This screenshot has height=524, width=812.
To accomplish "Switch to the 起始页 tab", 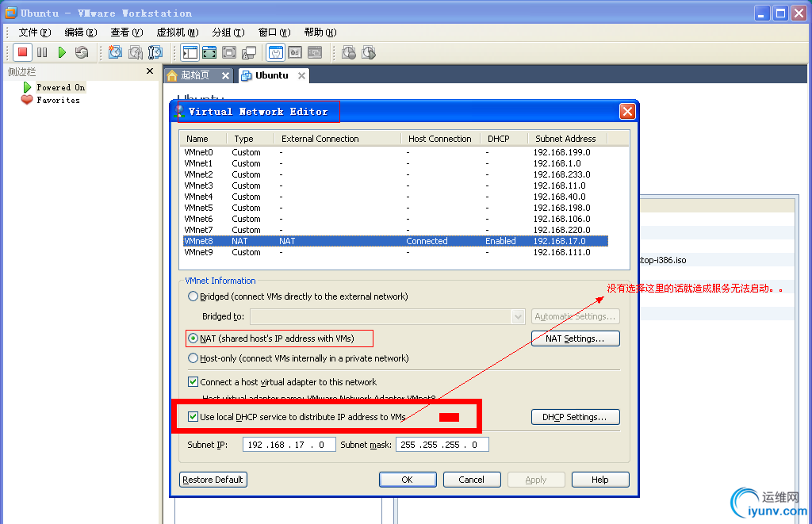I will point(195,75).
